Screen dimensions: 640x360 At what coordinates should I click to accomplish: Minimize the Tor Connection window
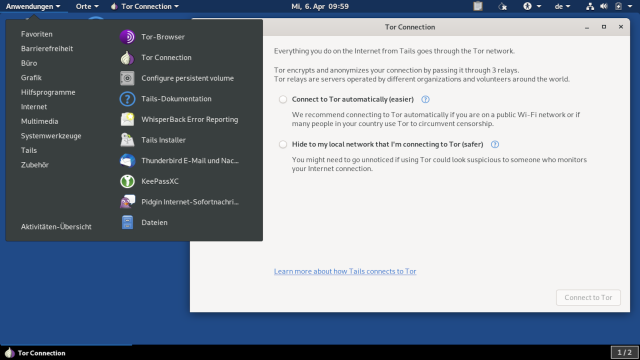click(x=587, y=27)
